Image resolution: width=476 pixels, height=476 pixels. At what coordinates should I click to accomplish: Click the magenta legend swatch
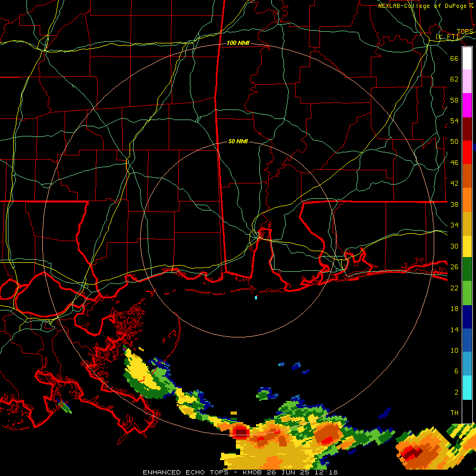click(x=467, y=105)
